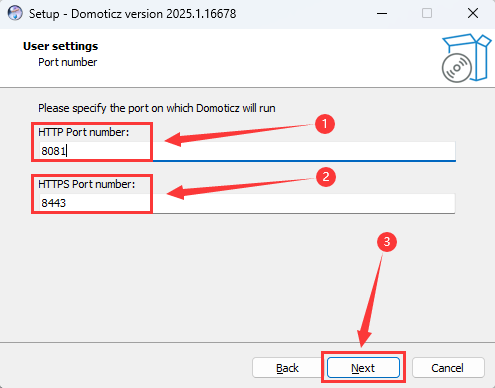Viewport: 495px width, 388px height.
Task: Minimize the Setup window
Action: point(382,14)
